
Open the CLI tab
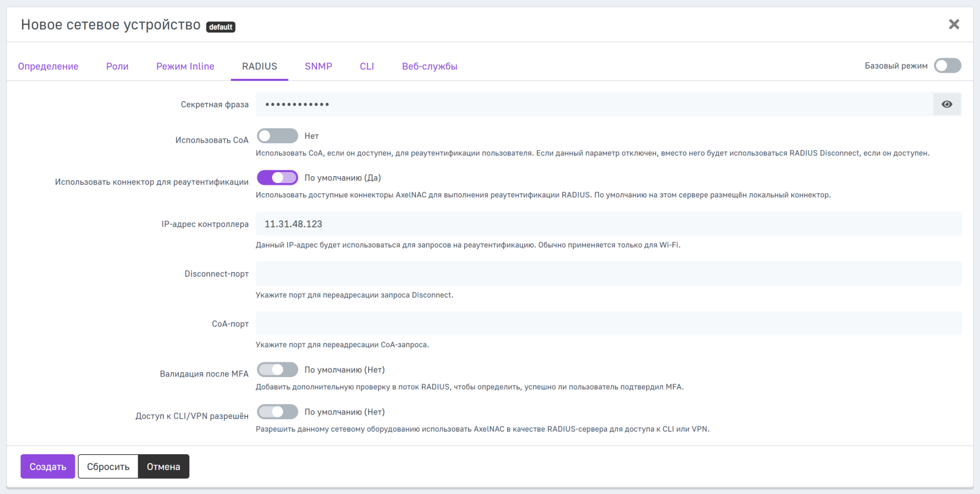coord(367,66)
